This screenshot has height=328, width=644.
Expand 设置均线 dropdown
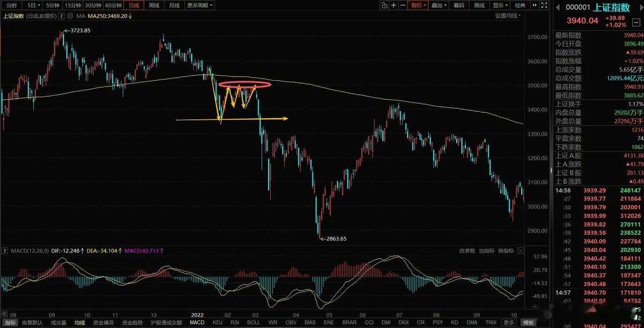[x=508, y=16]
